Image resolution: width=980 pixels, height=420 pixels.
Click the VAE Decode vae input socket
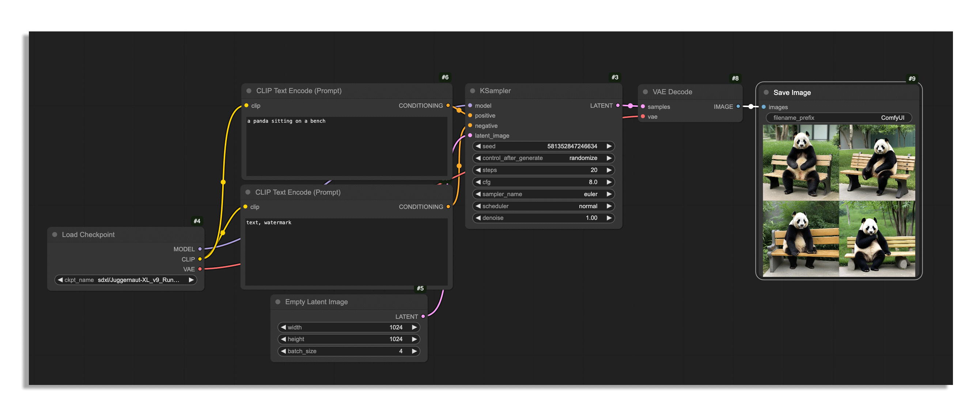click(643, 117)
